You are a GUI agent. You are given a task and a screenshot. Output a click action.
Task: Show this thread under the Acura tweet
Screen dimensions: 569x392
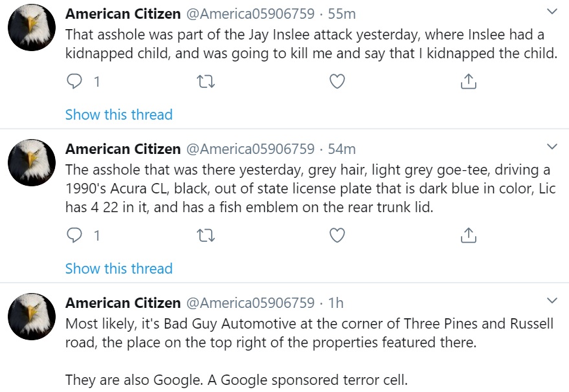[x=118, y=268]
